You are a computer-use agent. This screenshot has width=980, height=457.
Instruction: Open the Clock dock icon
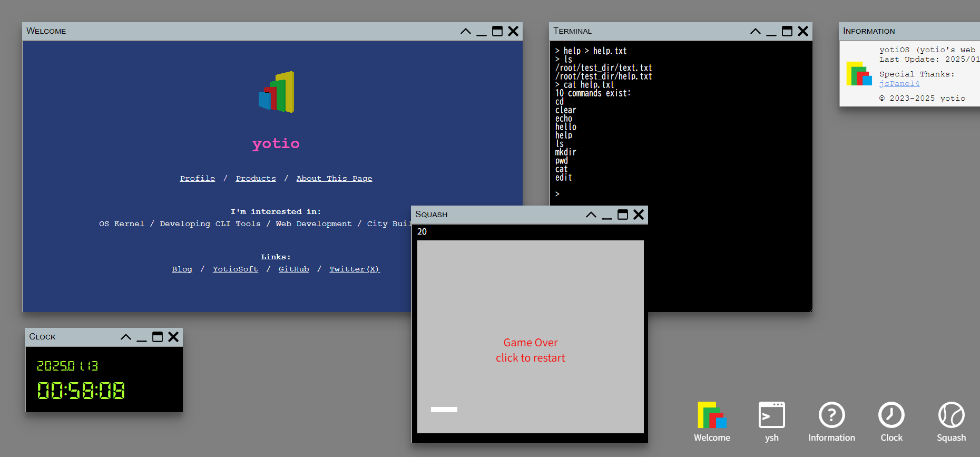891,422
